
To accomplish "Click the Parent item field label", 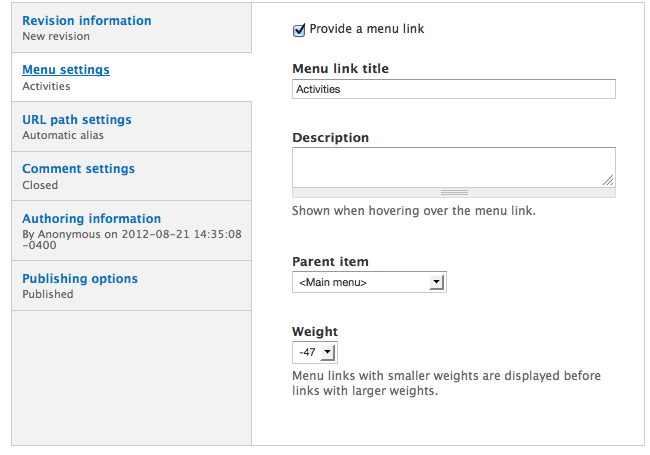I will coord(330,261).
